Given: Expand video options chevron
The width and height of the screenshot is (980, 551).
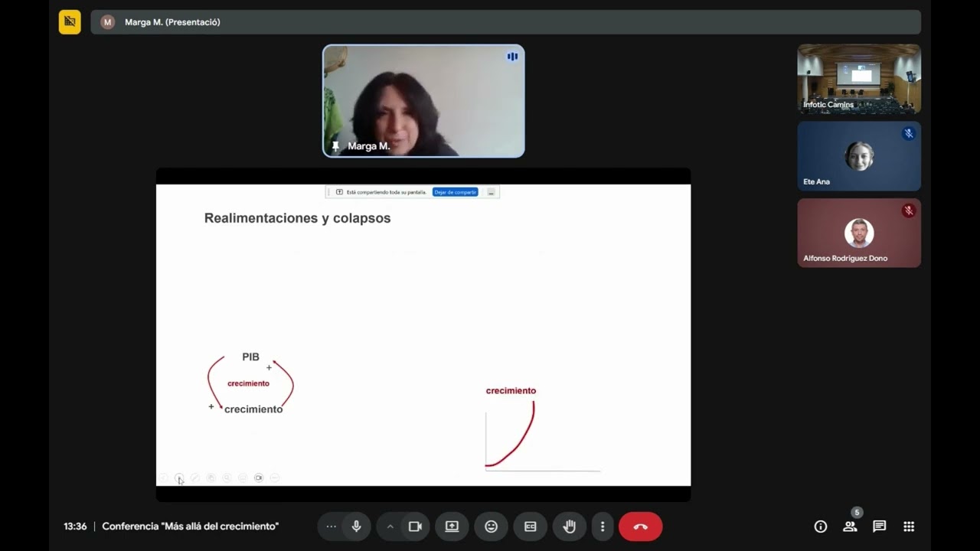Looking at the screenshot, I should (x=390, y=527).
